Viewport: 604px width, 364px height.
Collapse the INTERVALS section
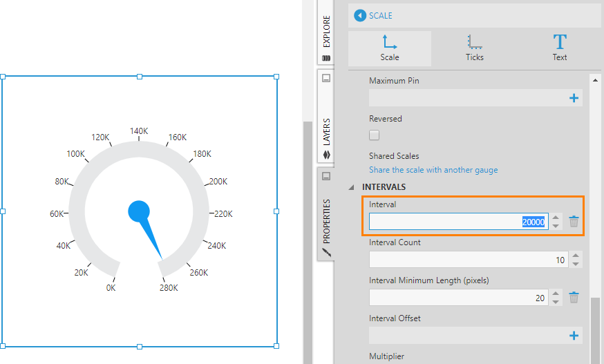click(x=351, y=187)
